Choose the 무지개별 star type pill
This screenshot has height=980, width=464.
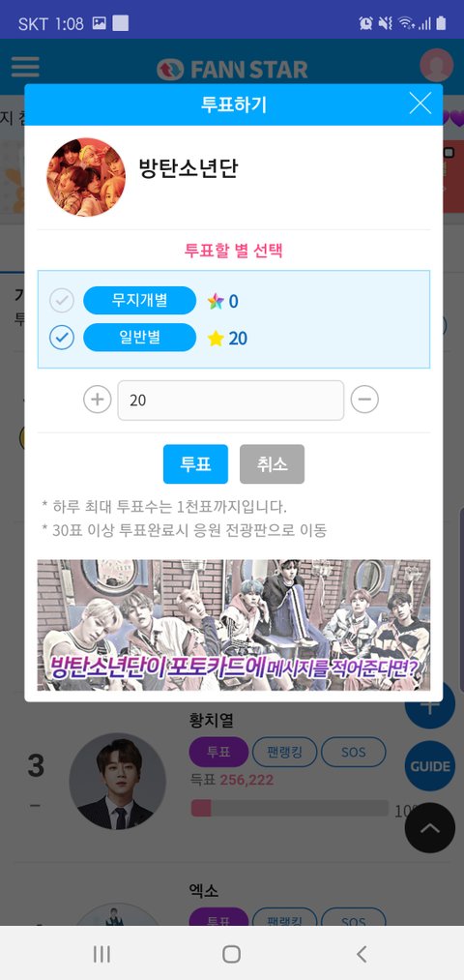(140, 300)
